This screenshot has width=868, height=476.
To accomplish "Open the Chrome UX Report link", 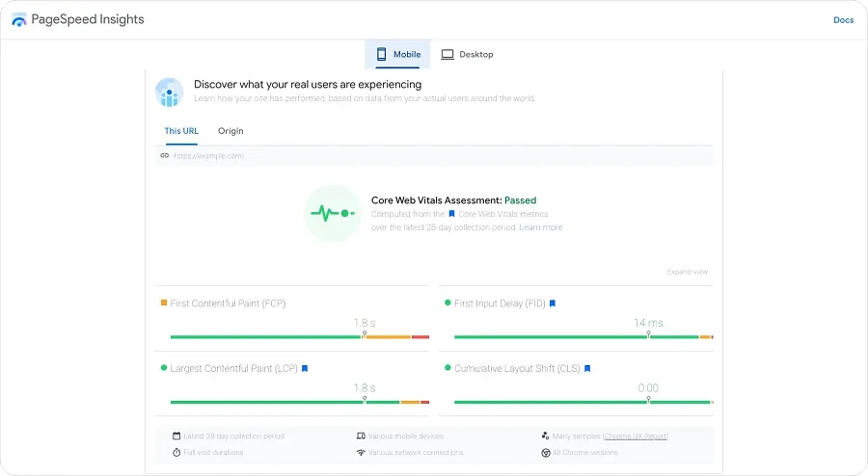I will point(636,436).
